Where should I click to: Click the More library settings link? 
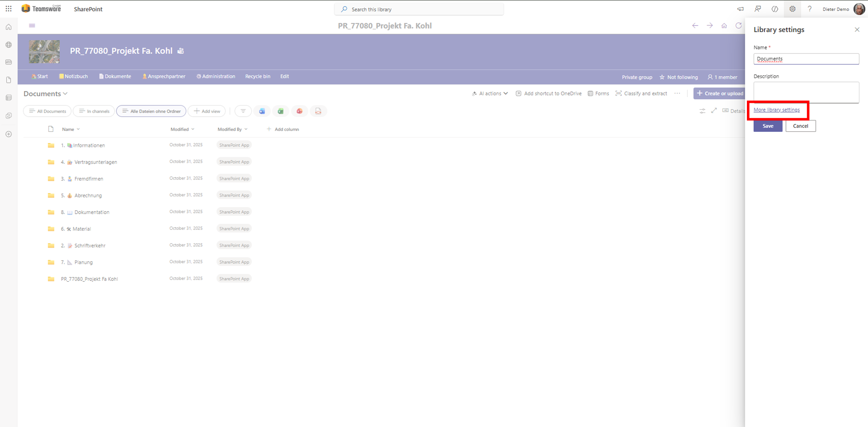776,110
